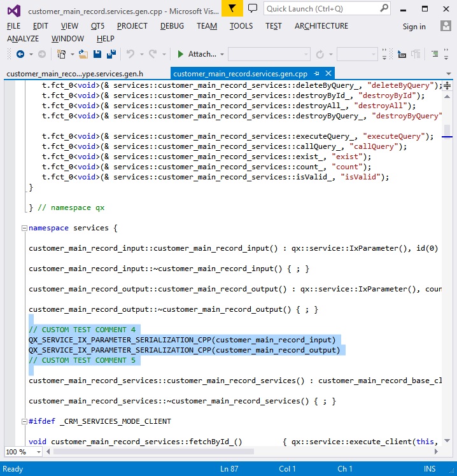Viewport: 457px width, 476px height.
Task: Toggle INS insert mode in status bar
Action: pyautogui.click(x=430, y=469)
